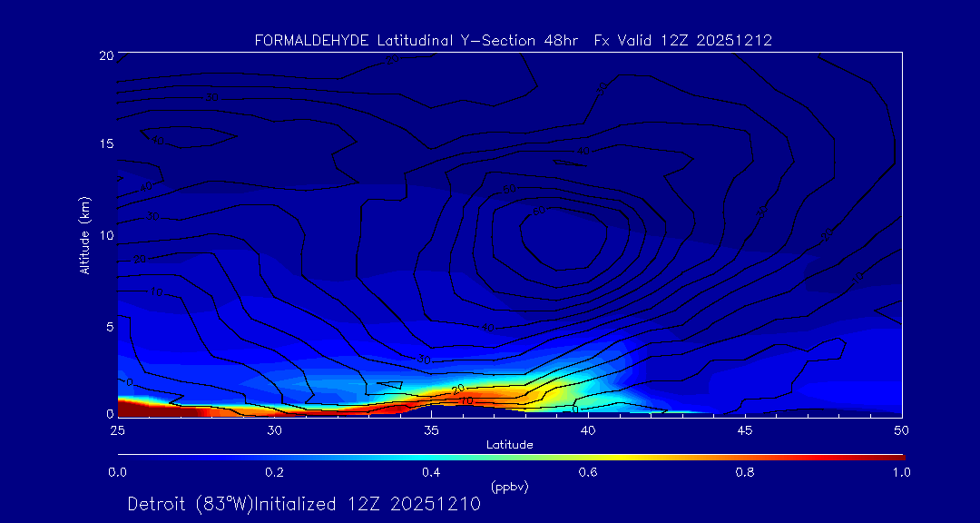This screenshot has height=523, width=980.
Task: Click the 0.6 colorbar tick label
Action: pos(588,472)
